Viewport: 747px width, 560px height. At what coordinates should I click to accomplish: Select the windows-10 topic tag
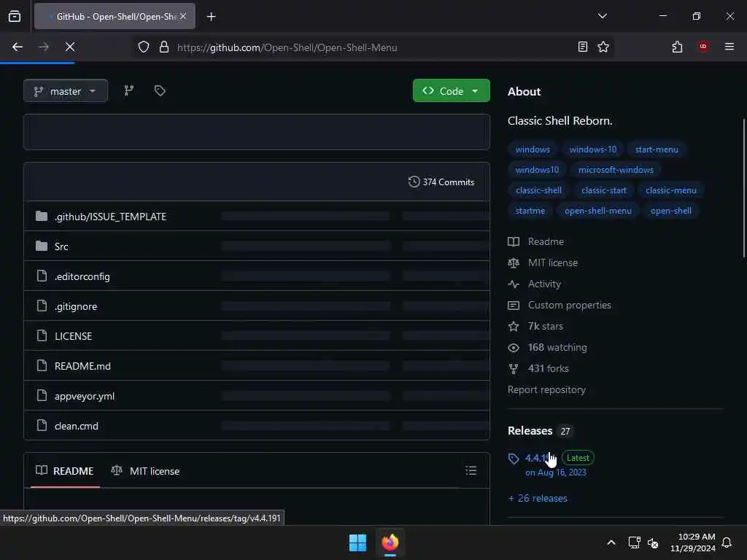(x=592, y=149)
